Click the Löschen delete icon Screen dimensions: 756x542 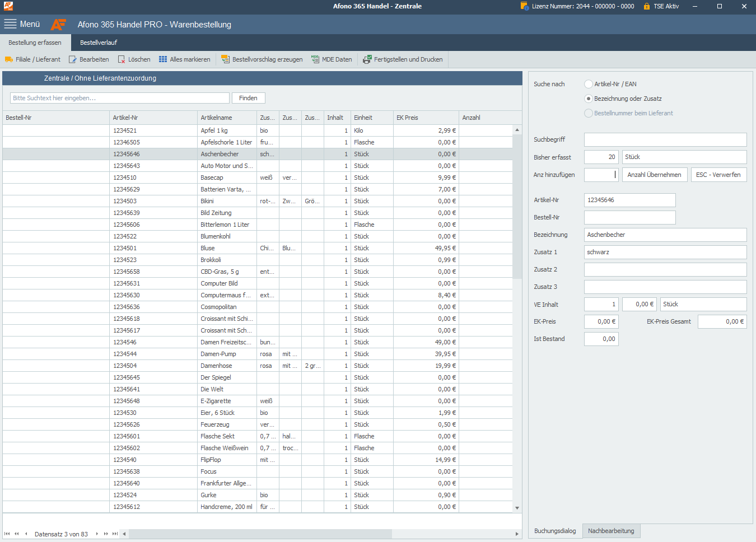click(122, 59)
